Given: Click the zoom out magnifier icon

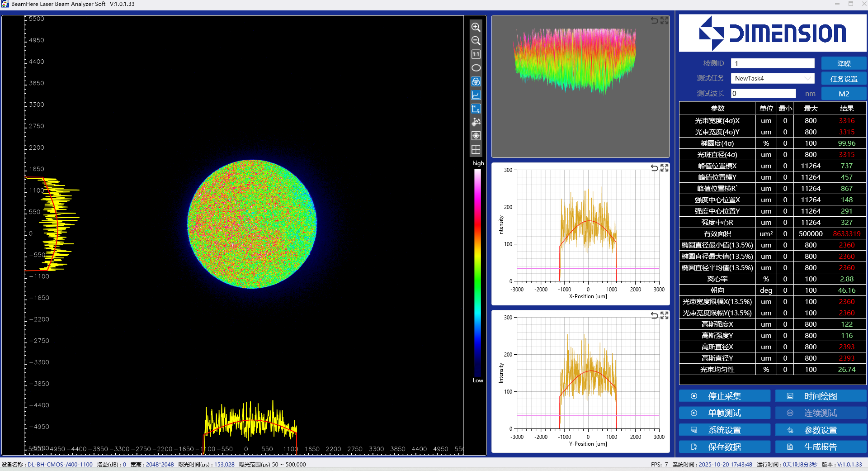Looking at the screenshot, I should (x=476, y=41).
